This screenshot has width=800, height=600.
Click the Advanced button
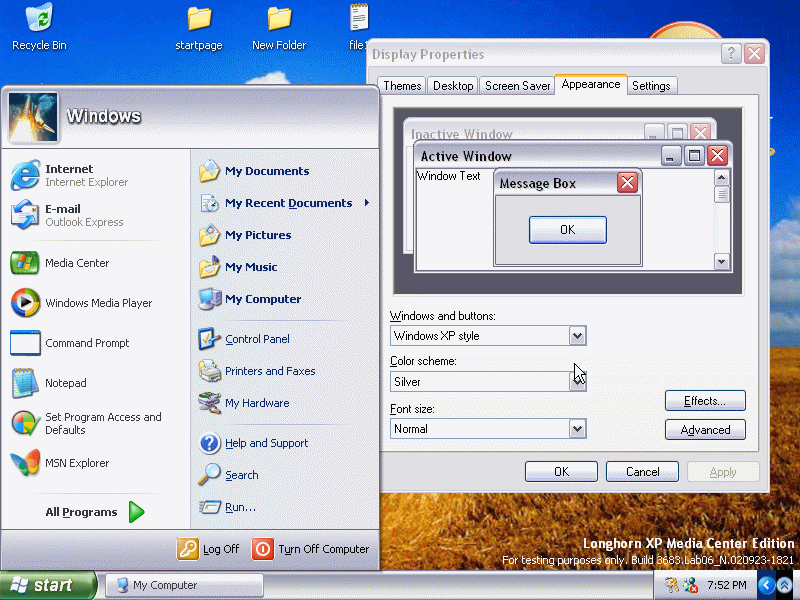coord(705,430)
